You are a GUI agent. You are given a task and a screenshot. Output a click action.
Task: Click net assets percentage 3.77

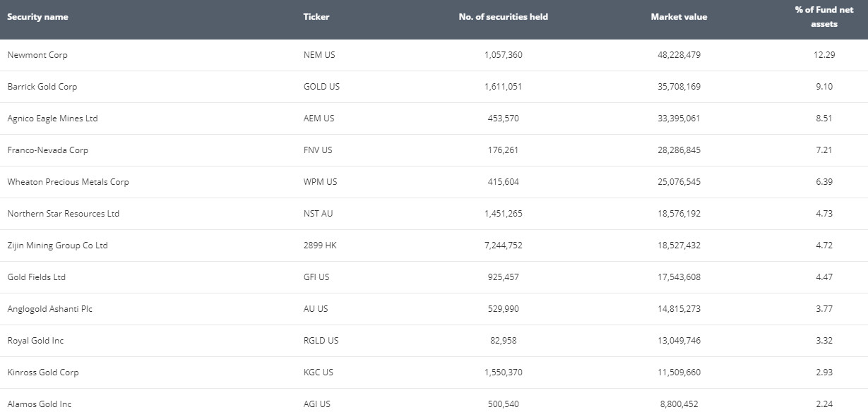coord(824,309)
